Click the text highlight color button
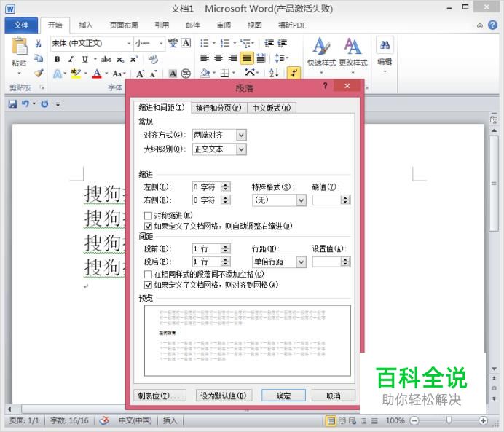The image size is (504, 432). pos(76,74)
